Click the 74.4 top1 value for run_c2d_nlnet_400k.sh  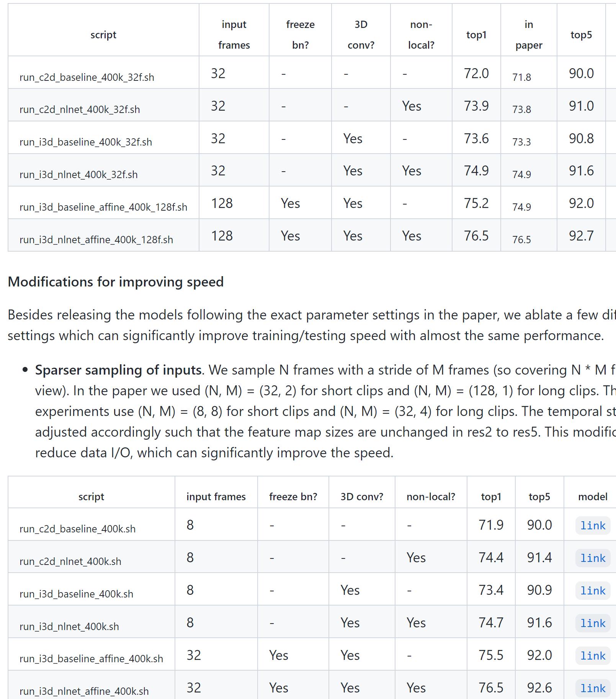(x=491, y=558)
